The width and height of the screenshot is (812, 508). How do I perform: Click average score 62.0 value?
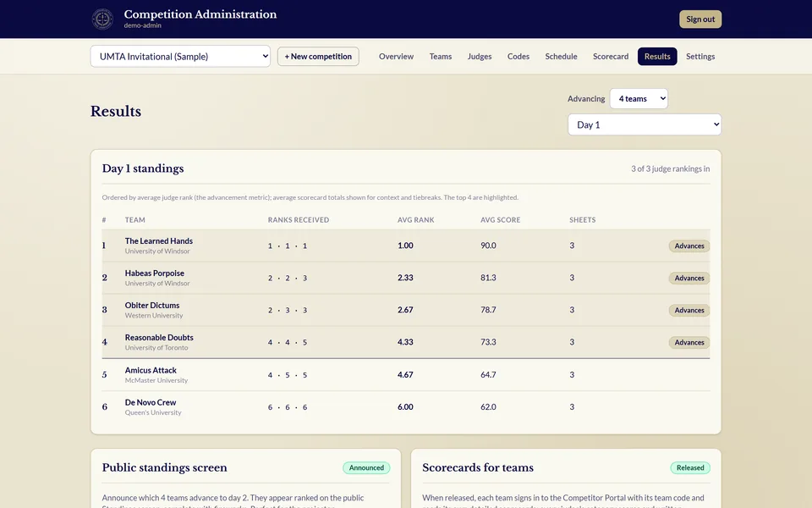click(x=488, y=407)
